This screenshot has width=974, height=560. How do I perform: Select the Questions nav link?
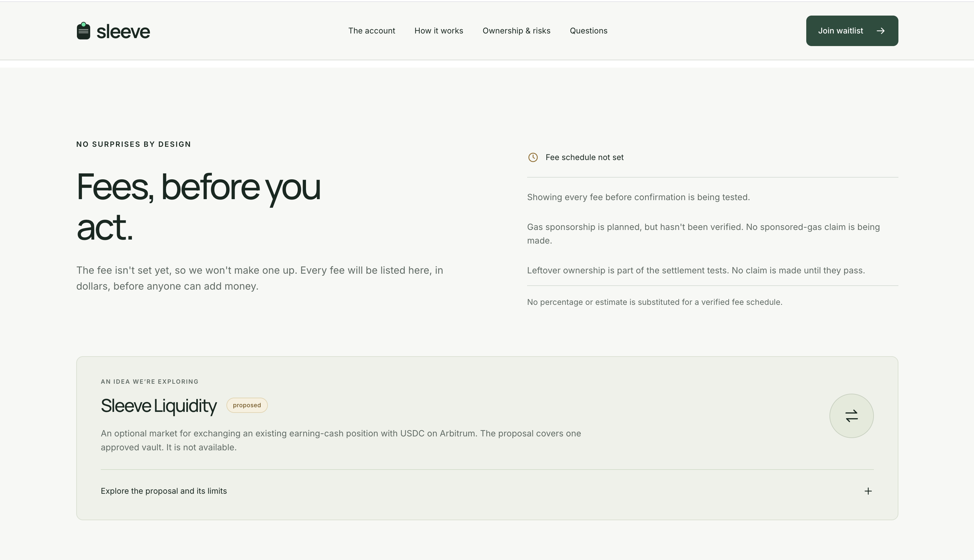click(x=588, y=31)
